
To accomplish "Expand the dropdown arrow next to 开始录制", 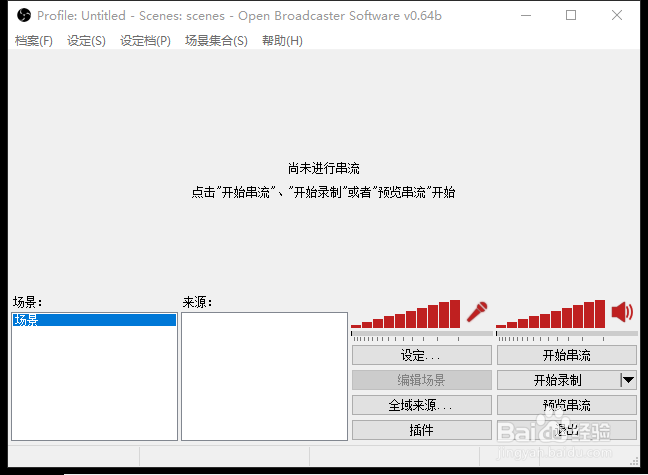I will pos(628,380).
